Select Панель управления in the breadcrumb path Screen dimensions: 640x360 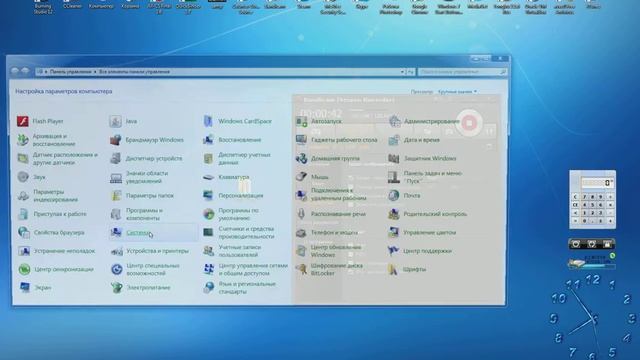click(71, 72)
